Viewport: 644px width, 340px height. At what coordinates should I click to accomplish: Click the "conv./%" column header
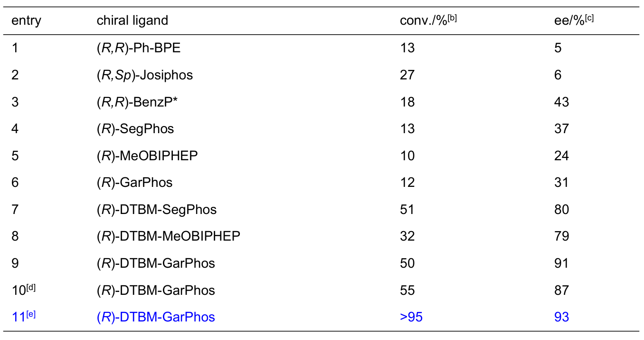[428, 20]
